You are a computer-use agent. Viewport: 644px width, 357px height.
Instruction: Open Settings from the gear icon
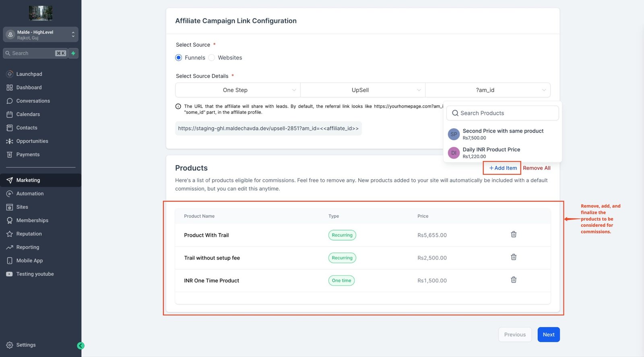click(x=10, y=345)
